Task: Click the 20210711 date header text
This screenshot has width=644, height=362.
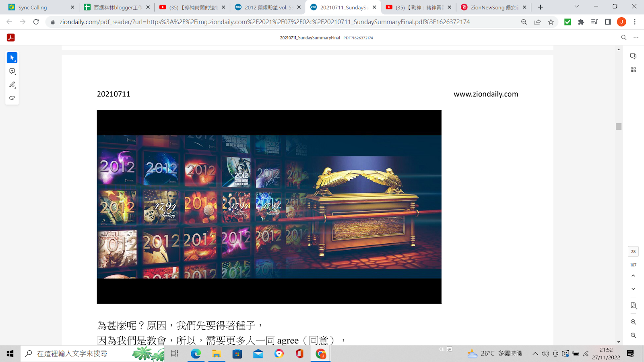Action: [x=114, y=94]
